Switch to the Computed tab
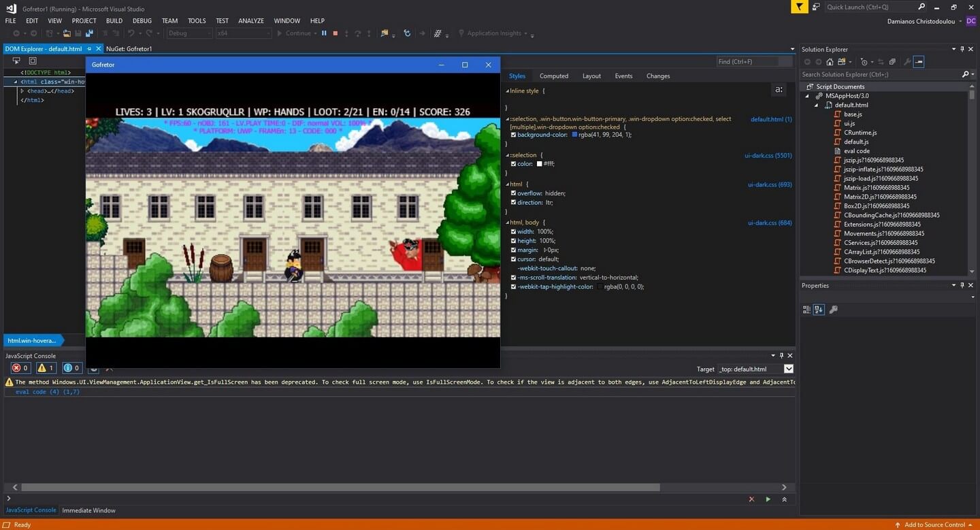Image resolution: width=980 pixels, height=530 pixels. tap(553, 76)
